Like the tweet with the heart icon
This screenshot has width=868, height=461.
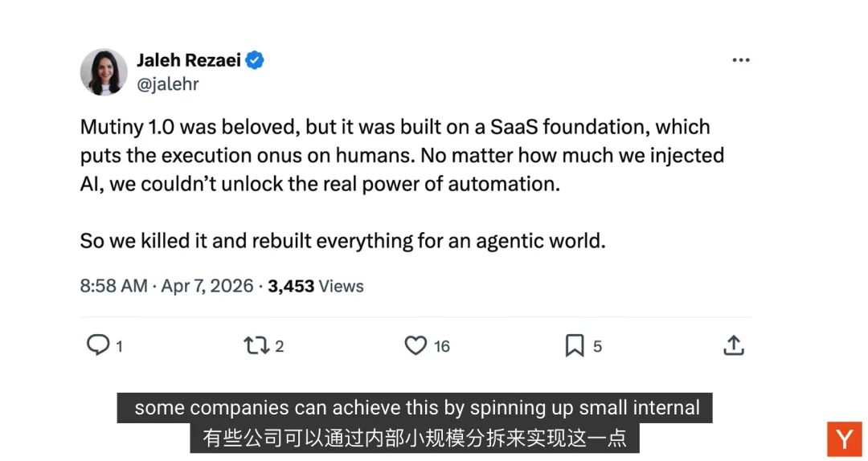416,345
